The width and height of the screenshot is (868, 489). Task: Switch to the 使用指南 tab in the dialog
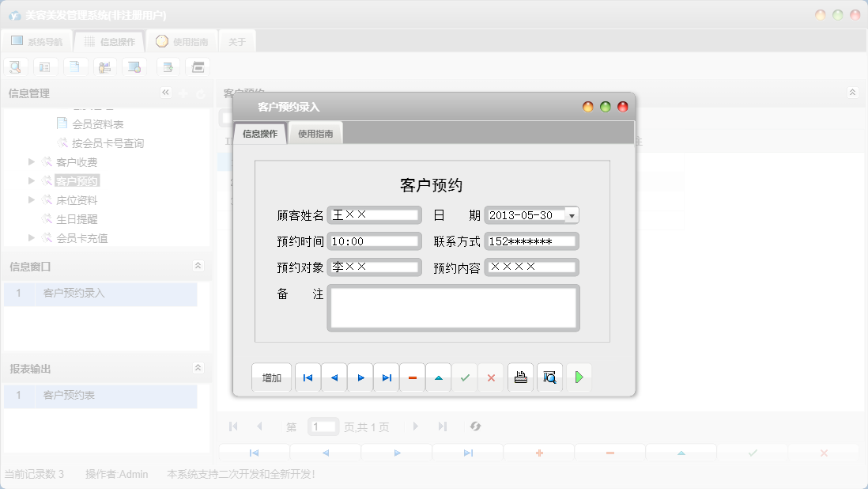315,133
